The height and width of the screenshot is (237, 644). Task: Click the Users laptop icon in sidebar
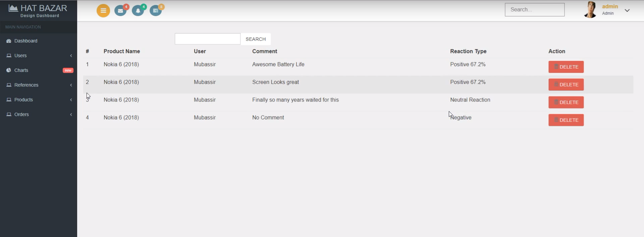(x=9, y=56)
